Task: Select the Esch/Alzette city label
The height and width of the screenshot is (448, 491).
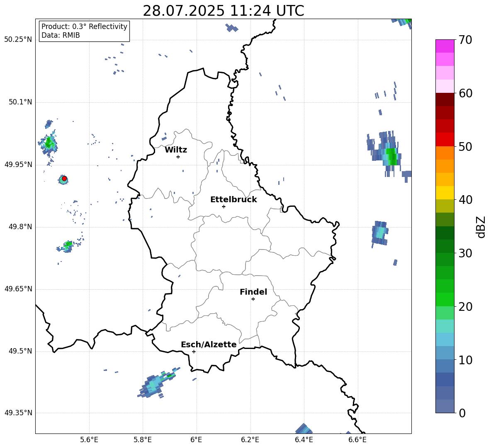Action: [x=209, y=344]
